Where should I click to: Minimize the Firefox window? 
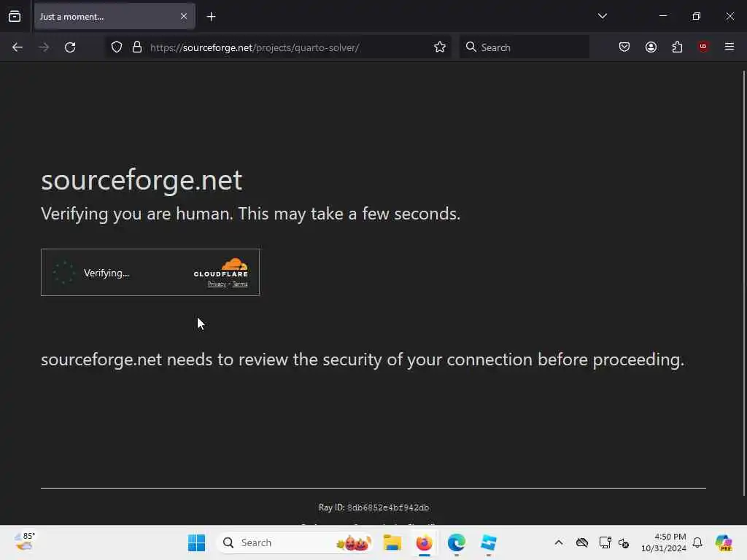coord(662,16)
